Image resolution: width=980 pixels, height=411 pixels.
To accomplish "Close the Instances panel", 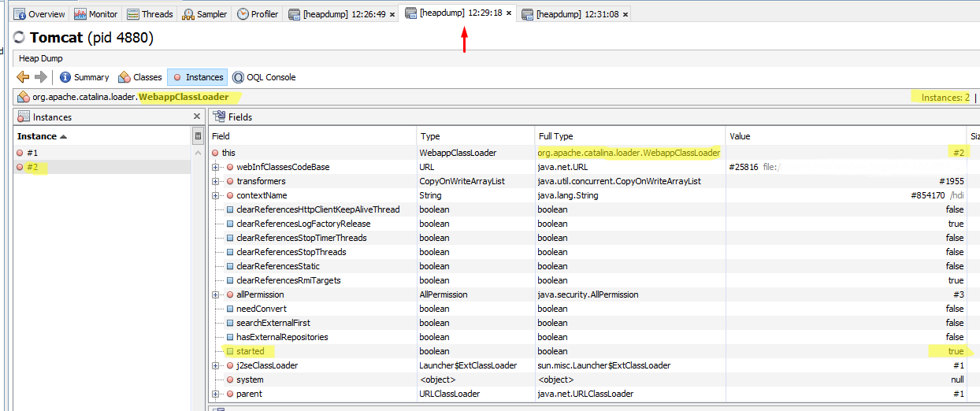I will pos(197,117).
